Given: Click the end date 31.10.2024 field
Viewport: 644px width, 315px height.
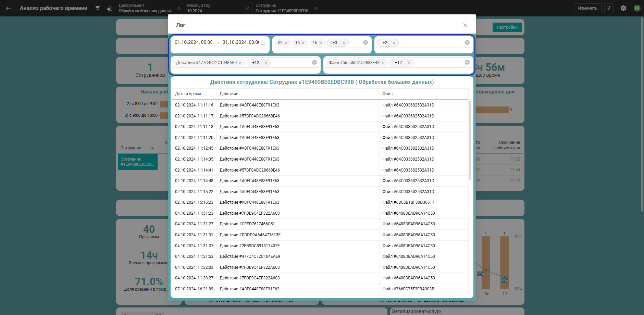Looking at the screenshot, I should click(241, 42).
